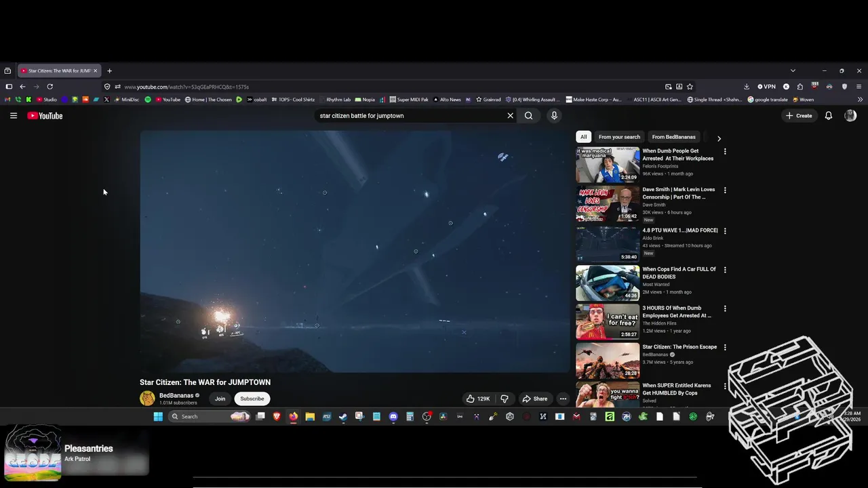Image resolution: width=868 pixels, height=488 pixels.
Task: Click the Create button
Action: click(x=799, y=116)
